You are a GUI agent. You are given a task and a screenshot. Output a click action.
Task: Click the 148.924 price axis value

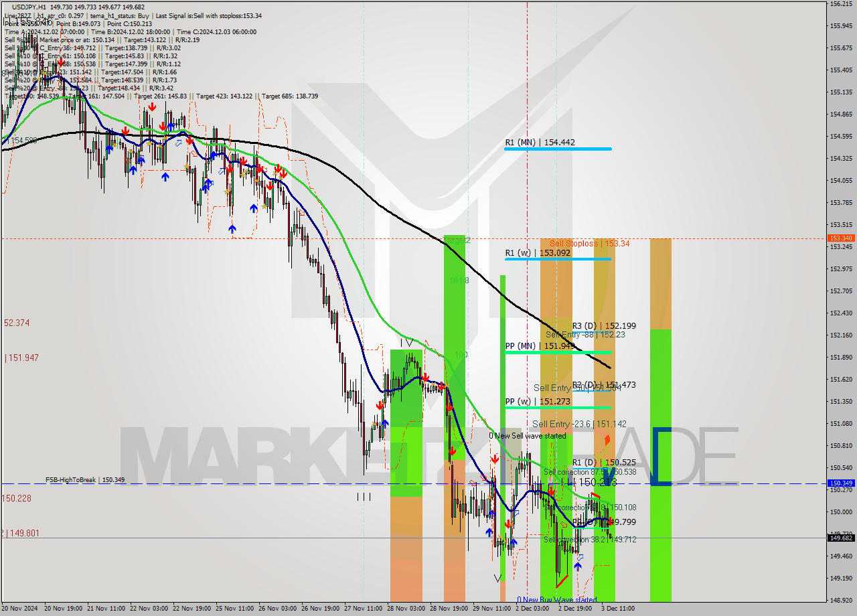(841, 601)
